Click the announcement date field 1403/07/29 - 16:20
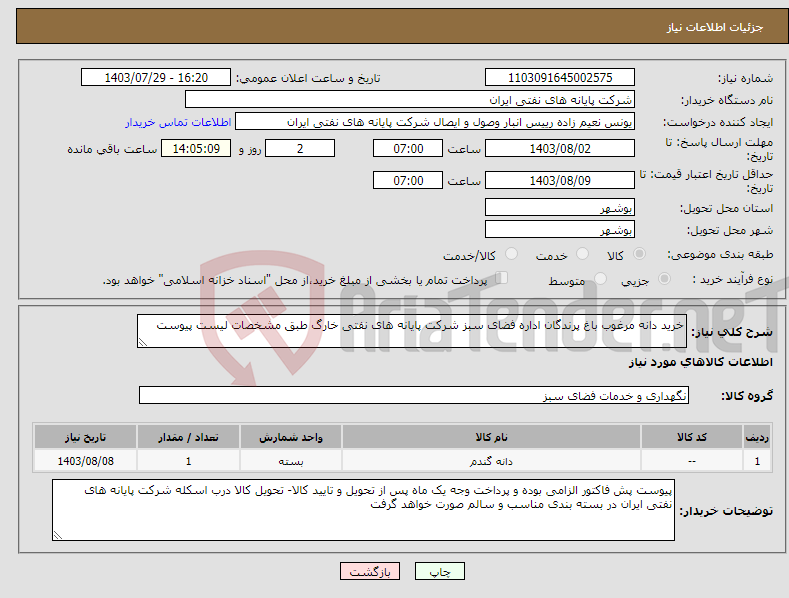The height and width of the screenshot is (598, 789). click(x=156, y=78)
